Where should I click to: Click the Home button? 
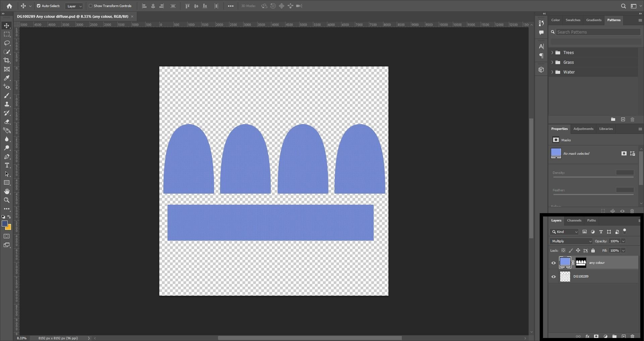pos(9,6)
